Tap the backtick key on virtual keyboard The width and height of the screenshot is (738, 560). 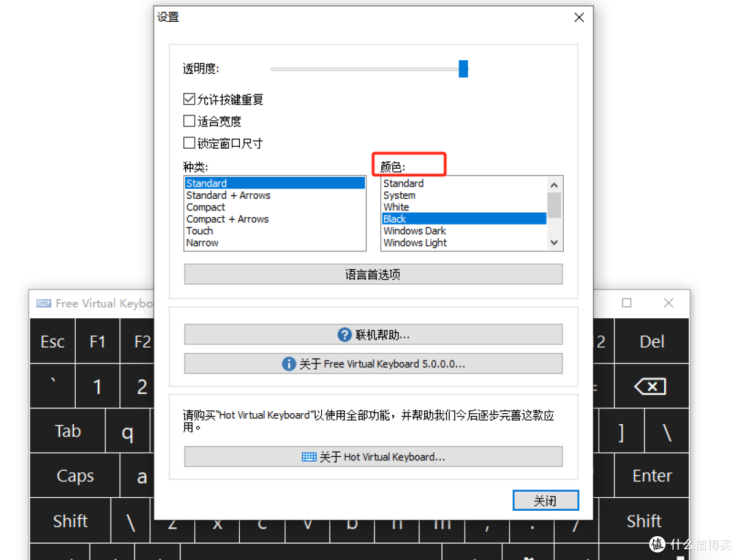(x=52, y=387)
